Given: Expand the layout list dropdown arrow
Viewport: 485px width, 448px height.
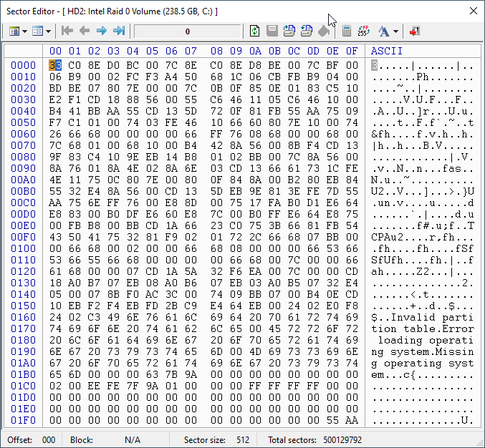Looking at the screenshot, I should 48,31.
